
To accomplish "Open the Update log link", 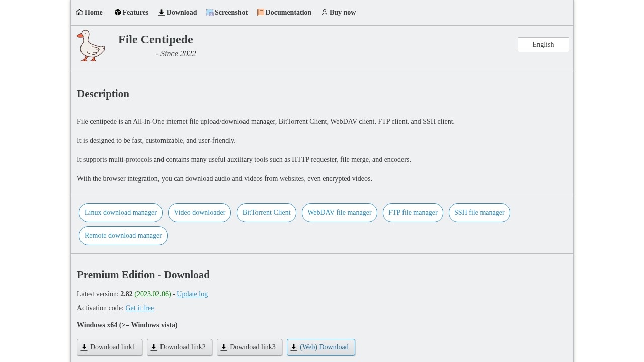I will tap(192, 294).
